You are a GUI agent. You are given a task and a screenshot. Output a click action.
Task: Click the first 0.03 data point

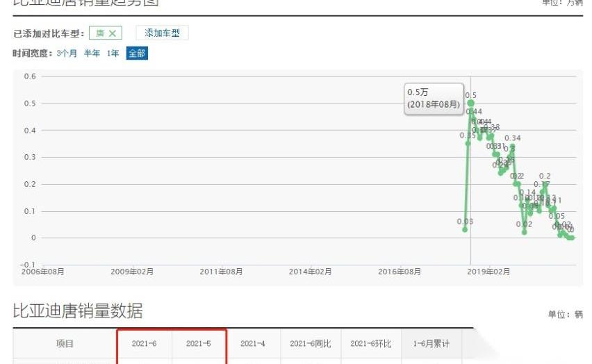point(465,229)
